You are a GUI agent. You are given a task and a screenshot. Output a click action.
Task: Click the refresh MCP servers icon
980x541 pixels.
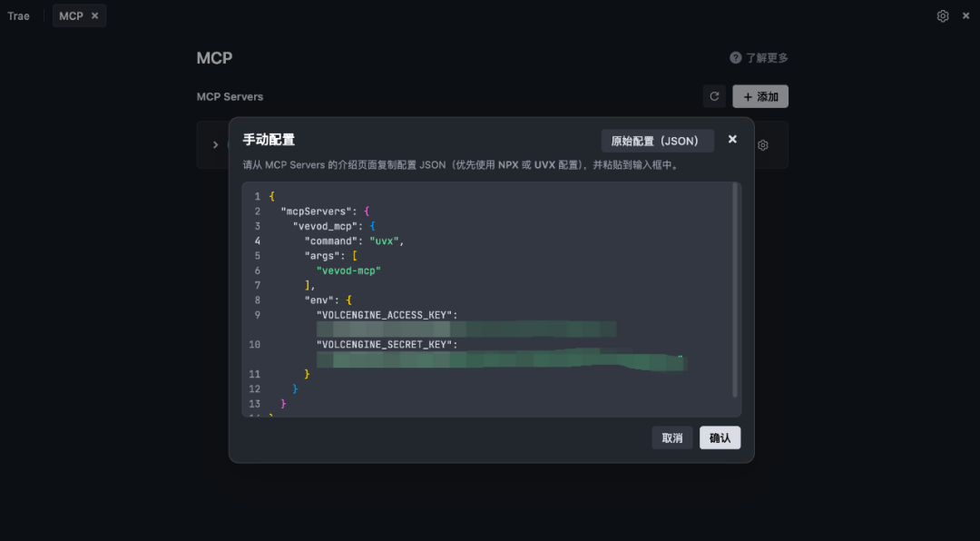(714, 96)
